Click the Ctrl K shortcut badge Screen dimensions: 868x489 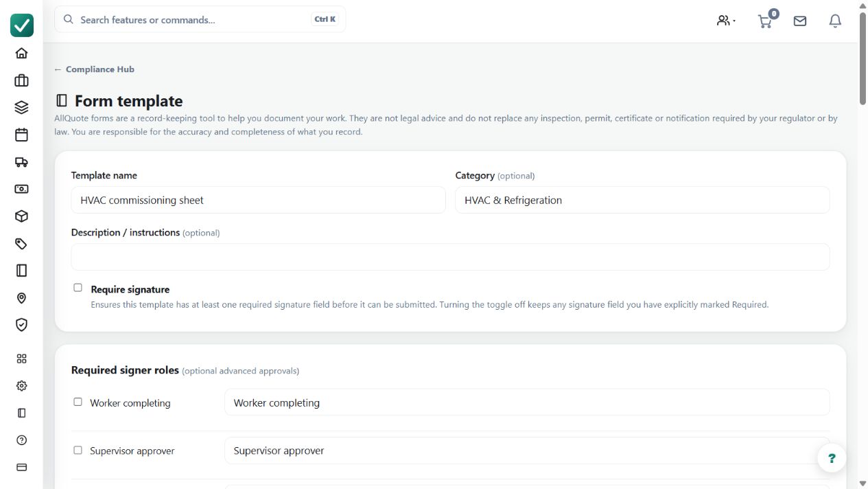(x=325, y=19)
